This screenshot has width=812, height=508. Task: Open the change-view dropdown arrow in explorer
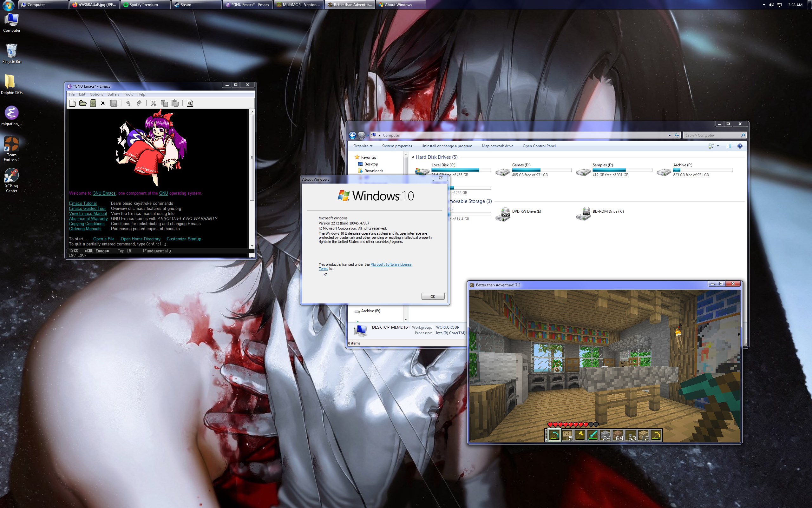point(718,146)
